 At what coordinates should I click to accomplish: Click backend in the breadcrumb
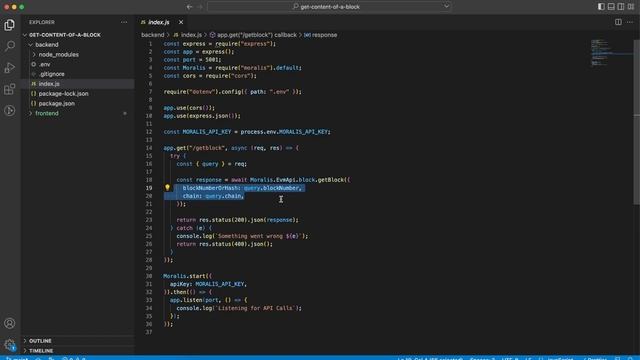click(x=153, y=35)
